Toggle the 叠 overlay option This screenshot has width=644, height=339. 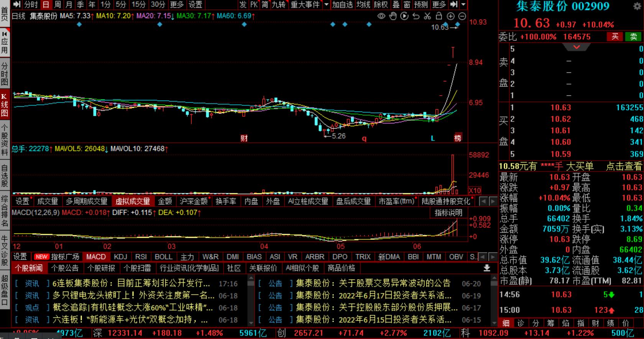click(x=396, y=5)
